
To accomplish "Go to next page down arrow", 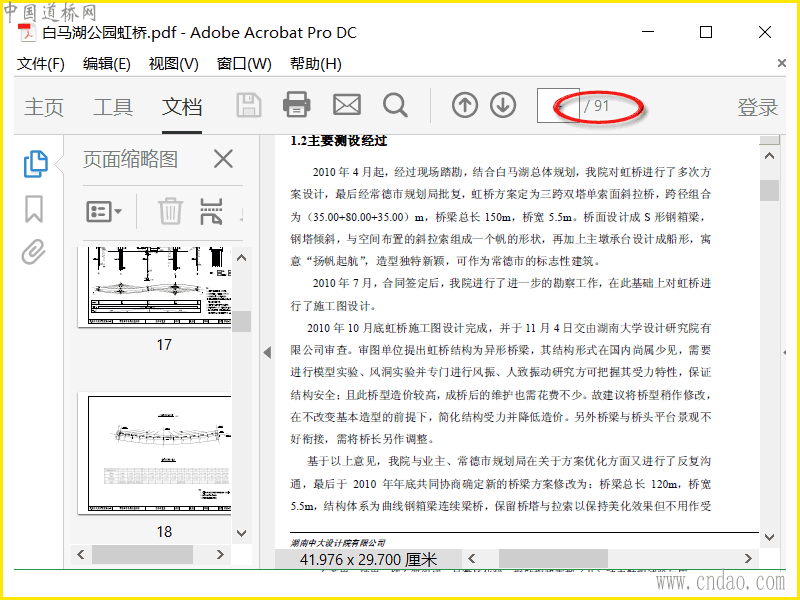I will [503, 106].
